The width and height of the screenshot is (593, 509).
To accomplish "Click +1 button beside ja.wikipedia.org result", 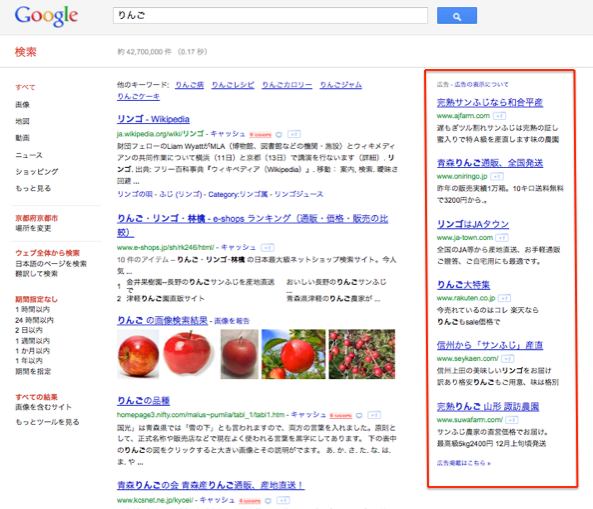I will click(294, 134).
